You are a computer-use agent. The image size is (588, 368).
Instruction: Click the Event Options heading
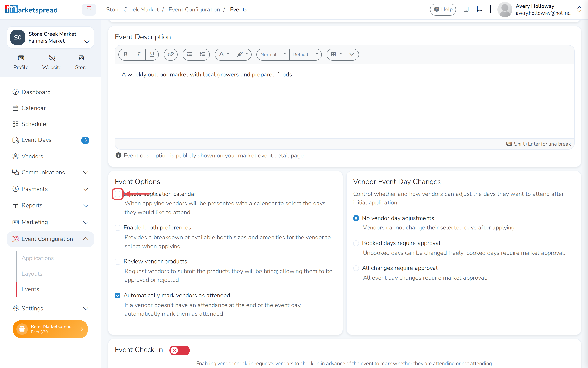pos(138,182)
